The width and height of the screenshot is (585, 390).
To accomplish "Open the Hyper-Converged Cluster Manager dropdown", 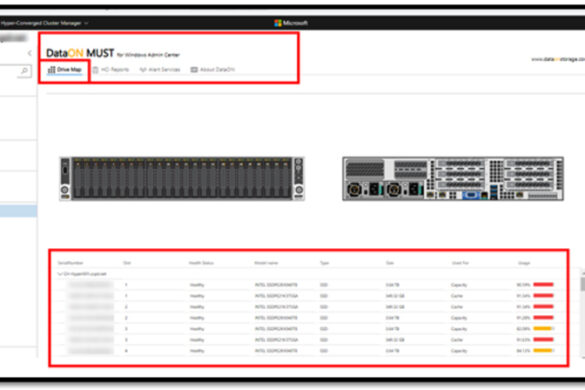I will [x=44, y=23].
